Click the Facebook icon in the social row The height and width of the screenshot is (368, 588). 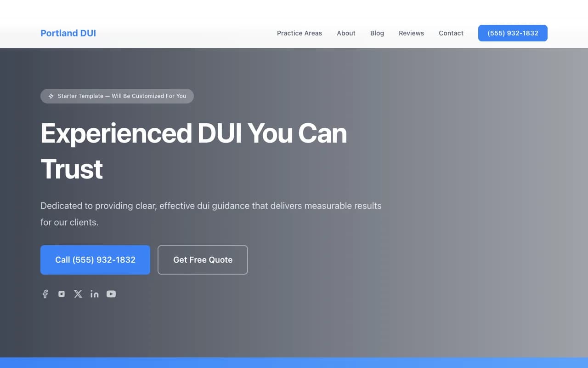(45, 294)
